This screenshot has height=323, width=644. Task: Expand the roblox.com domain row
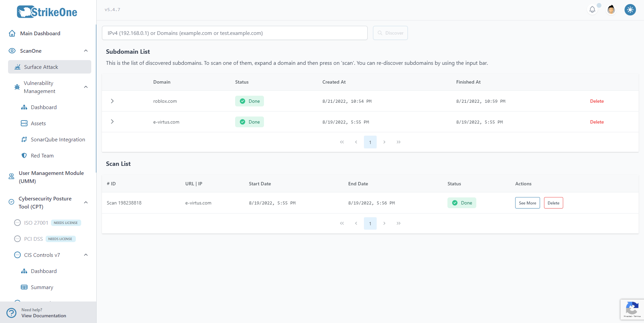[x=112, y=101]
